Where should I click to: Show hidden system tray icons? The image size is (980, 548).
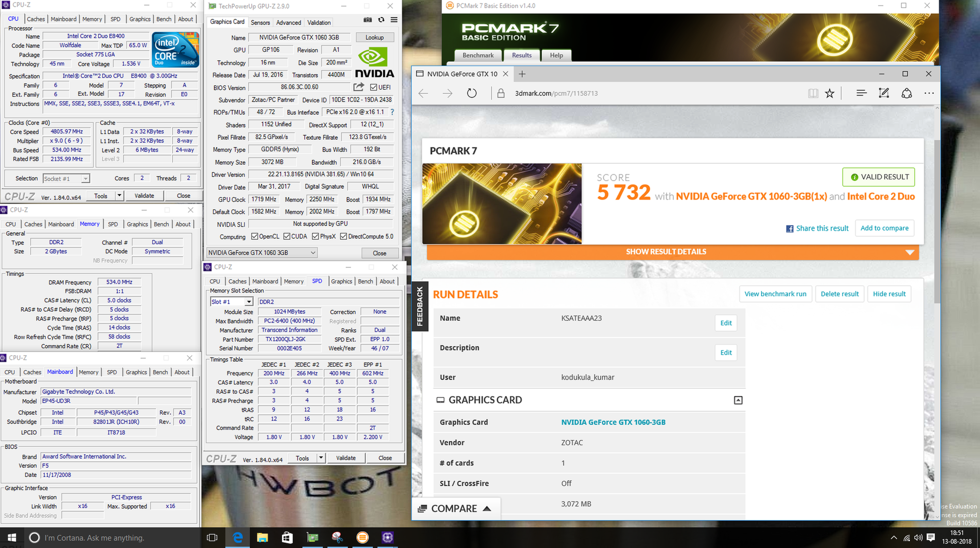click(x=894, y=538)
